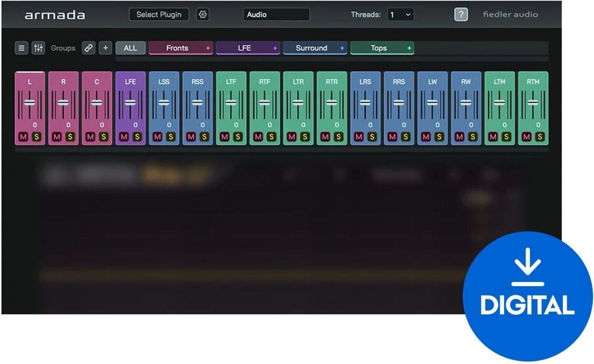Click the mixer faders view icon

tap(38, 48)
